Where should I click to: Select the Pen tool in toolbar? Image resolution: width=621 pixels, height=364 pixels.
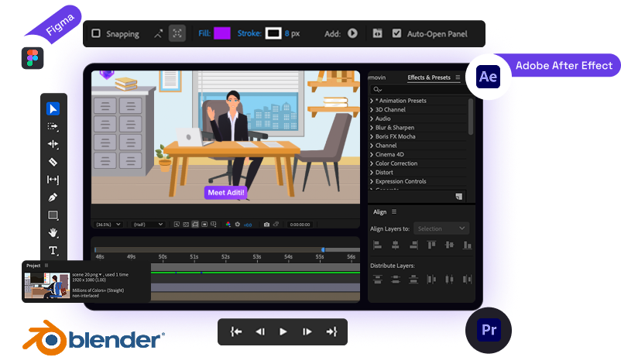(53, 197)
